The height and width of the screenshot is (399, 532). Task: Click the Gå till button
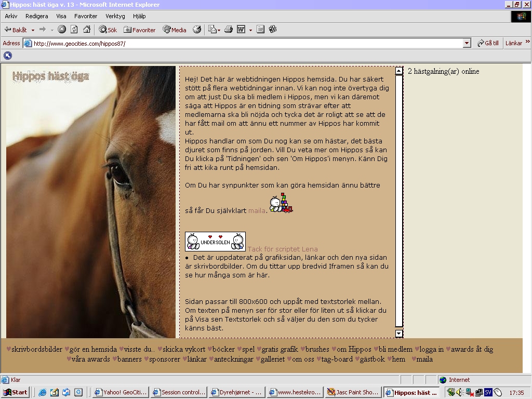tap(488, 43)
